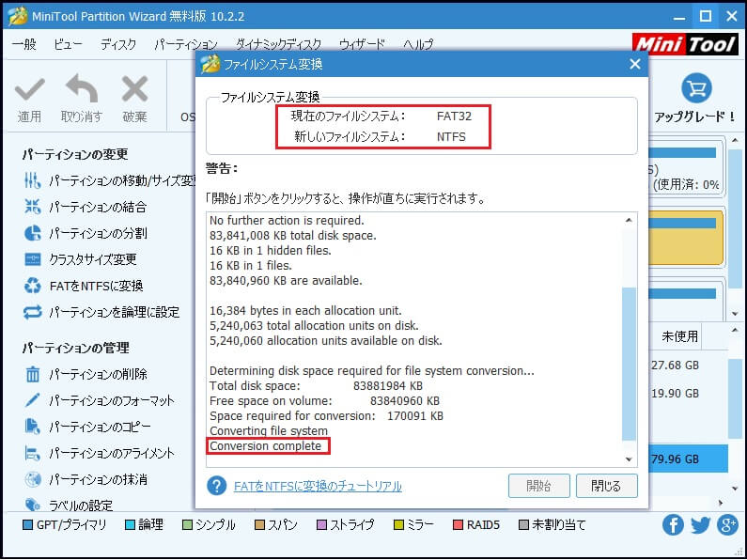This screenshot has width=747, height=560.
Task: Open the Facebook icon in status bar
Action: click(673, 524)
